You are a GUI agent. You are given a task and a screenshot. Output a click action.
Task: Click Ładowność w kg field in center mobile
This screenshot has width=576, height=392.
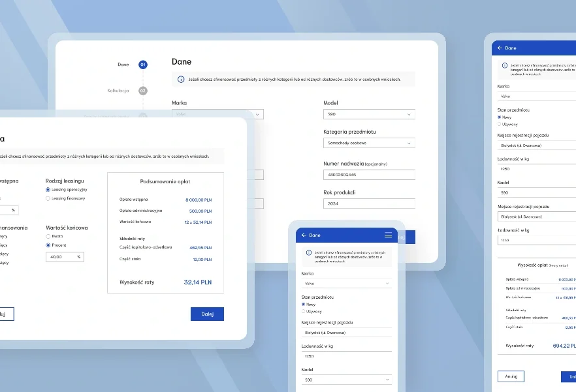346,356
